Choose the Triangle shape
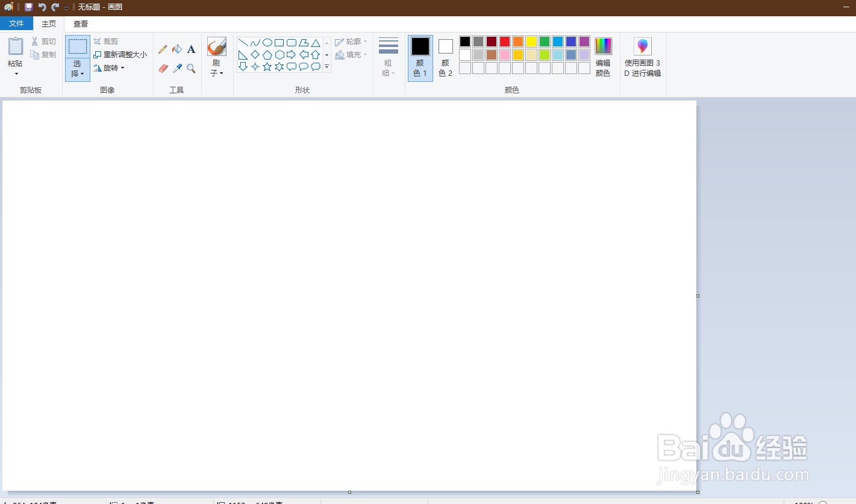 [315, 43]
